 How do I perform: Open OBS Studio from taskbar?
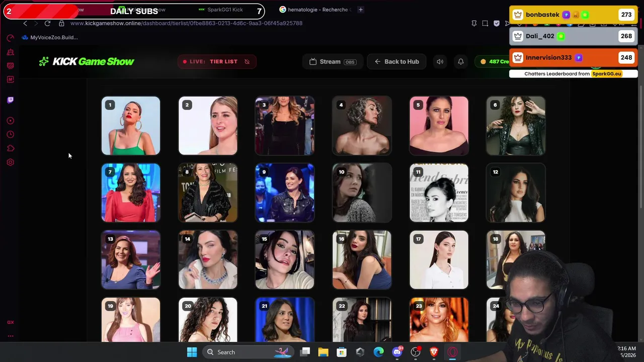tap(416, 352)
